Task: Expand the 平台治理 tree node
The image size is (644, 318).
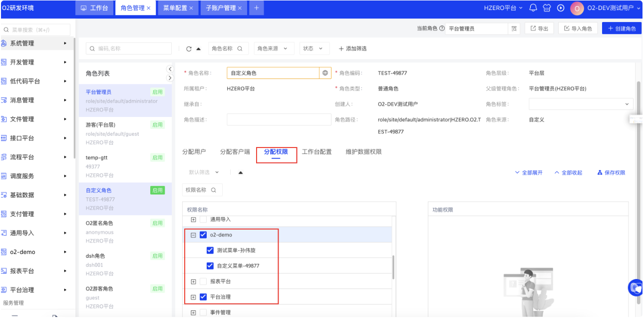Action: pyautogui.click(x=194, y=297)
